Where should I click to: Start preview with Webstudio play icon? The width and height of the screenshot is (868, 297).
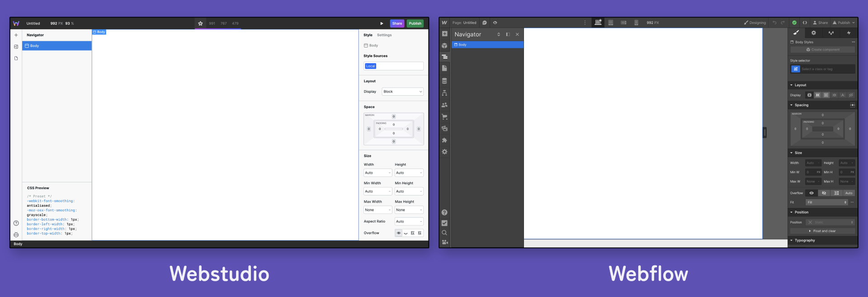coord(382,23)
